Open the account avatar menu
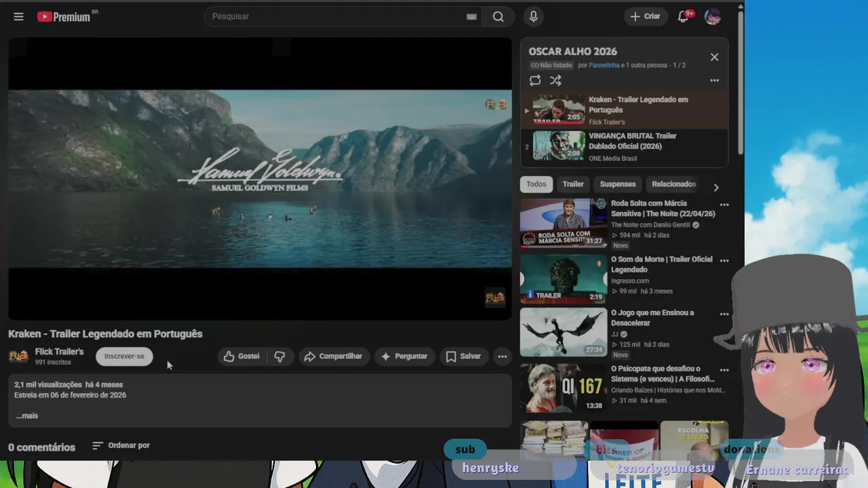This screenshot has width=868, height=488. 712,16
